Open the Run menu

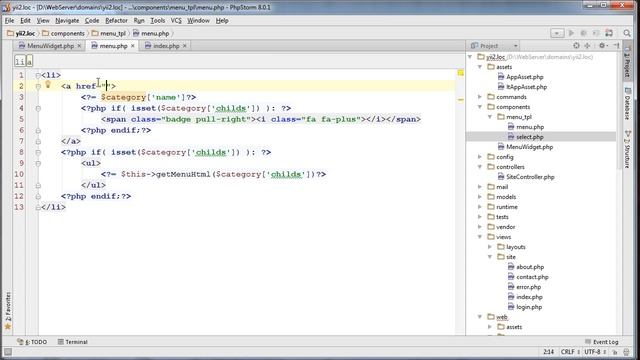(139, 20)
